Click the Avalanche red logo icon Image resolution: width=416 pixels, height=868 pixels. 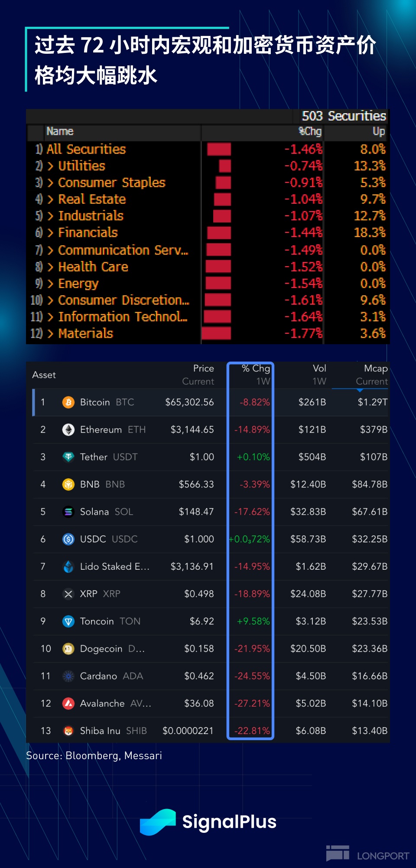(68, 703)
